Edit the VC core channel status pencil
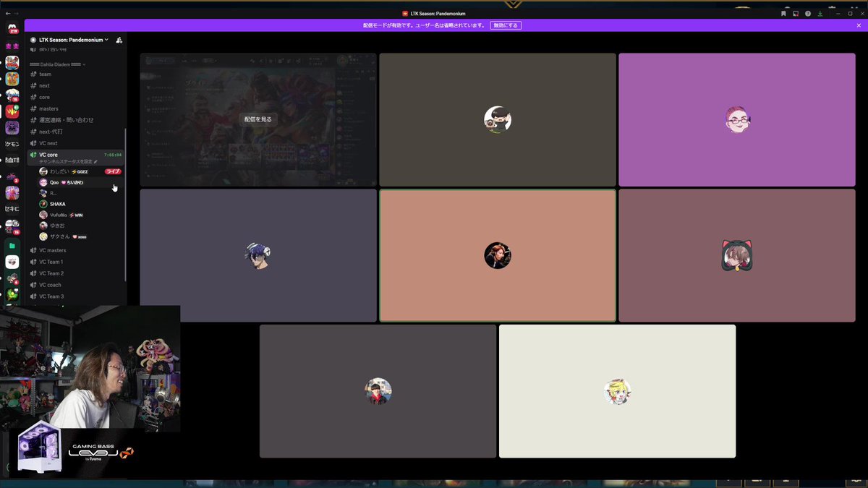This screenshot has height=488, width=868. [x=94, y=161]
